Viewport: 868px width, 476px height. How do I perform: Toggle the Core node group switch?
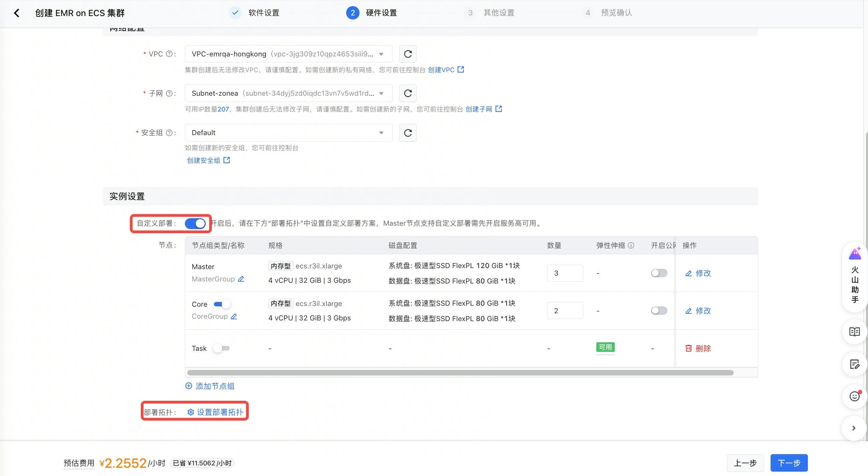[222, 304]
